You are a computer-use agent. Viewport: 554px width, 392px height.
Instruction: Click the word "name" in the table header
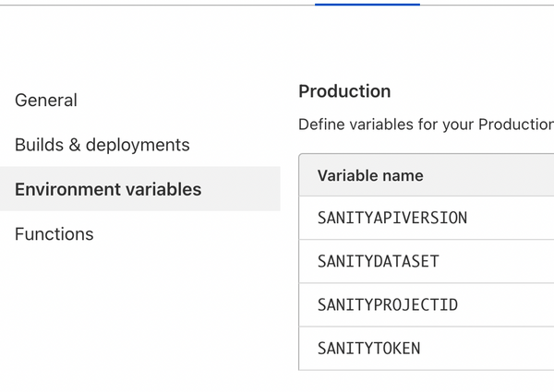point(403,175)
